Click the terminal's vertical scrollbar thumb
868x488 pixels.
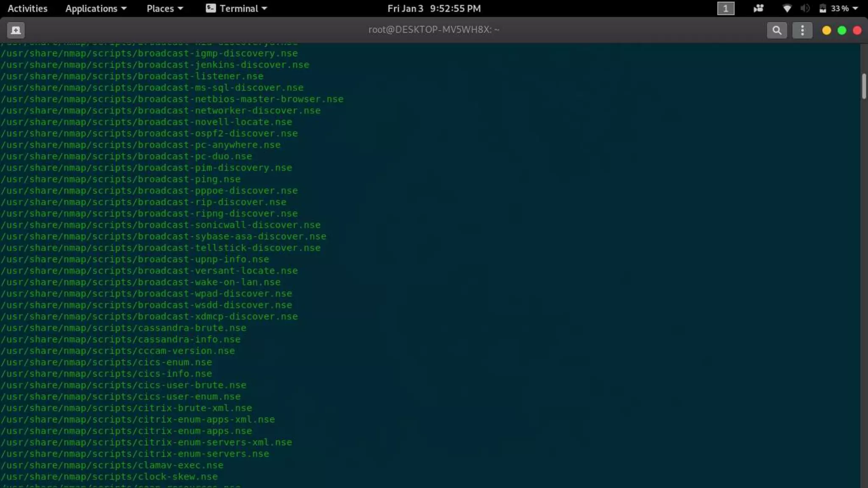pos(863,86)
